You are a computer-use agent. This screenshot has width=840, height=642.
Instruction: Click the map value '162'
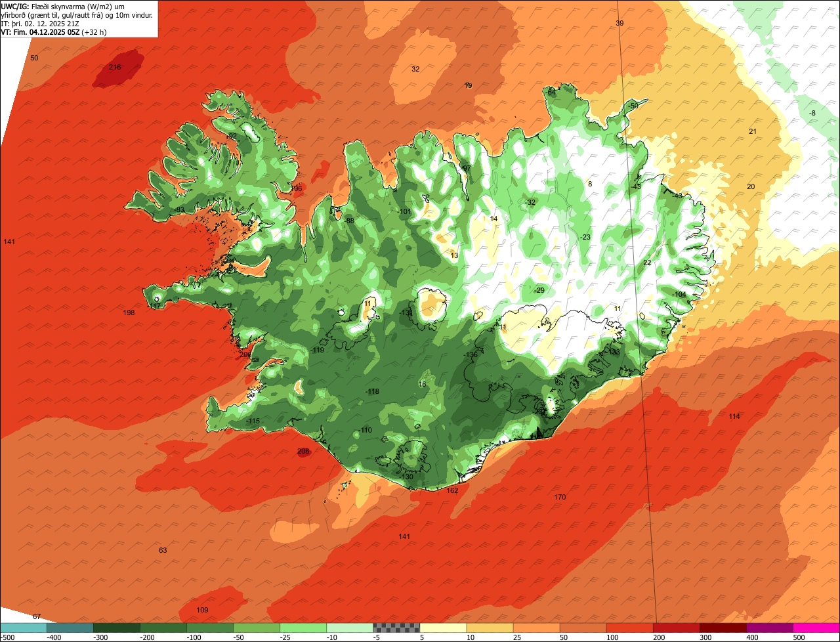point(452,490)
